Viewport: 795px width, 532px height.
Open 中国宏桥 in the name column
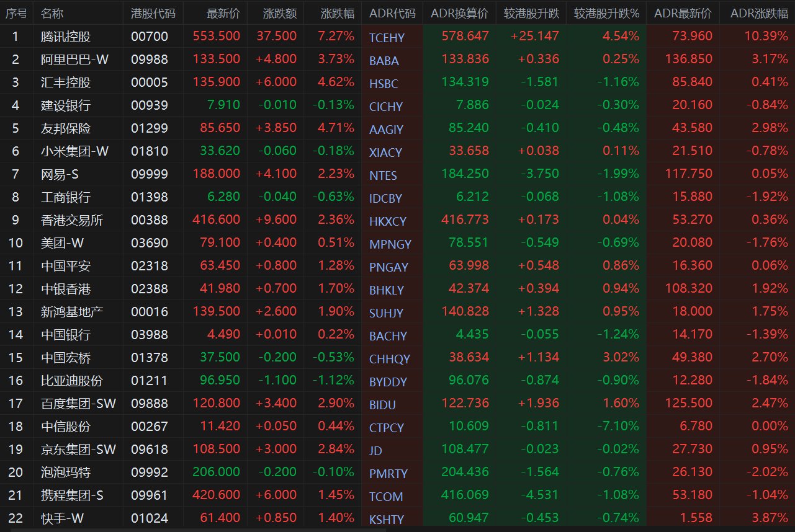point(66,358)
